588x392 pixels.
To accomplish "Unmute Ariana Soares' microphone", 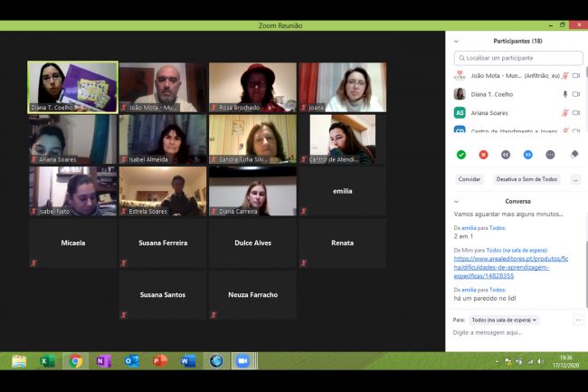I will pyautogui.click(x=565, y=113).
